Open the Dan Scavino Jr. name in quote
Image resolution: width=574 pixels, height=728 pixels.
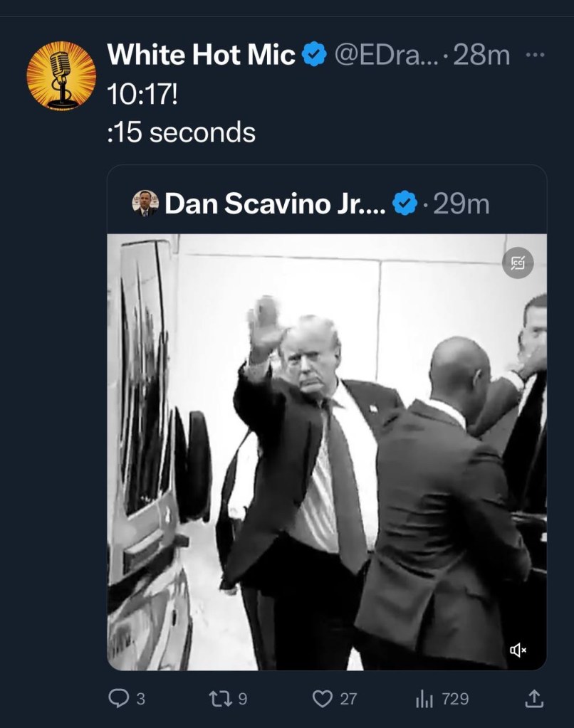[x=275, y=204]
